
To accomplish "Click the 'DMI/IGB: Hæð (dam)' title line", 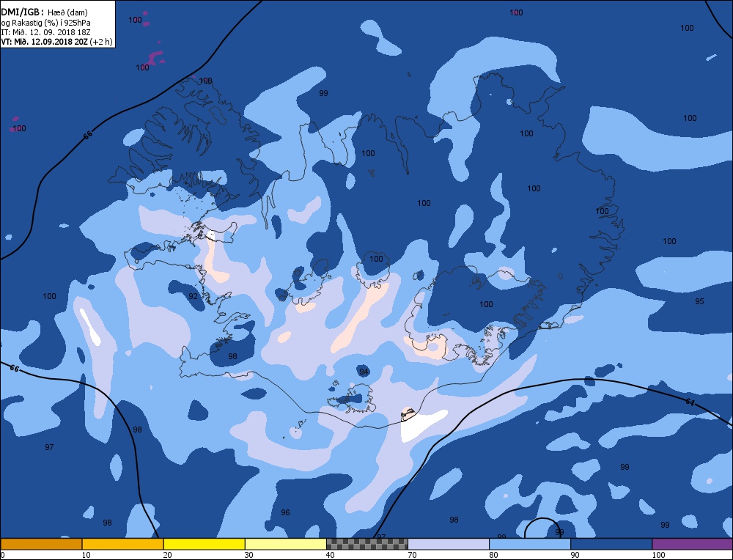I will (45, 12).
